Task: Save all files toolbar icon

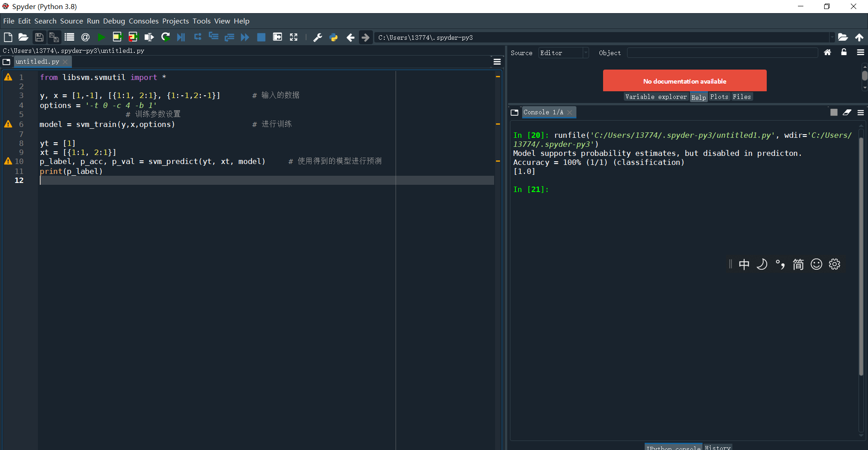Action: (x=54, y=37)
